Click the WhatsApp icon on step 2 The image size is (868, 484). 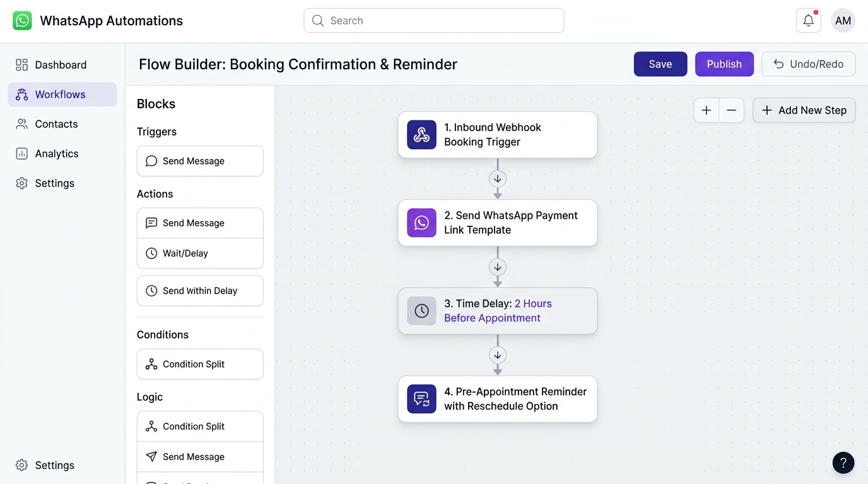421,223
